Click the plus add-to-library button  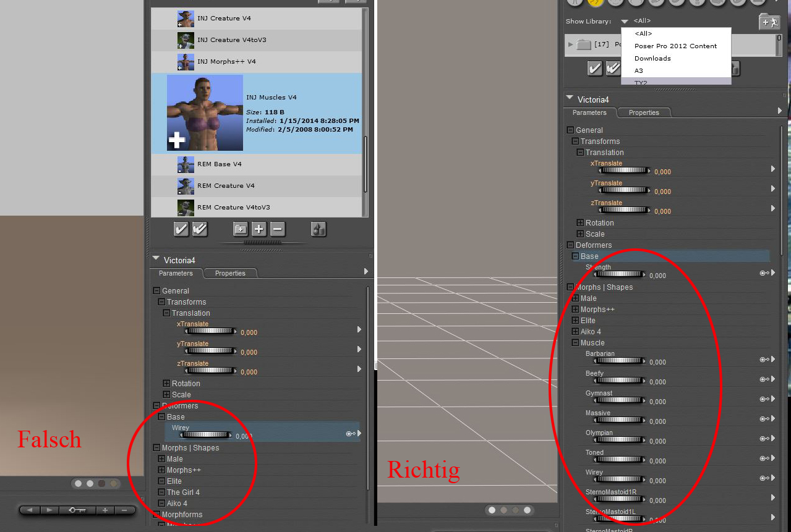click(259, 229)
